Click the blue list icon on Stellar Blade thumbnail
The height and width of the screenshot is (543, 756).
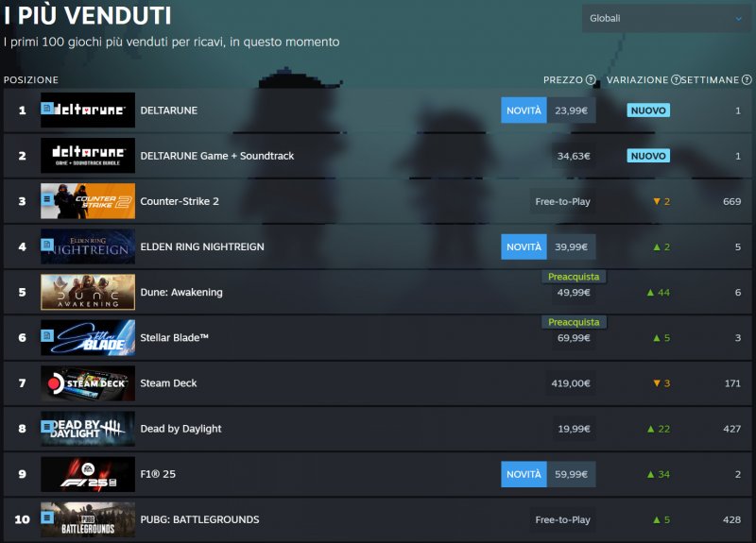pyautogui.click(x=46, y=335)
